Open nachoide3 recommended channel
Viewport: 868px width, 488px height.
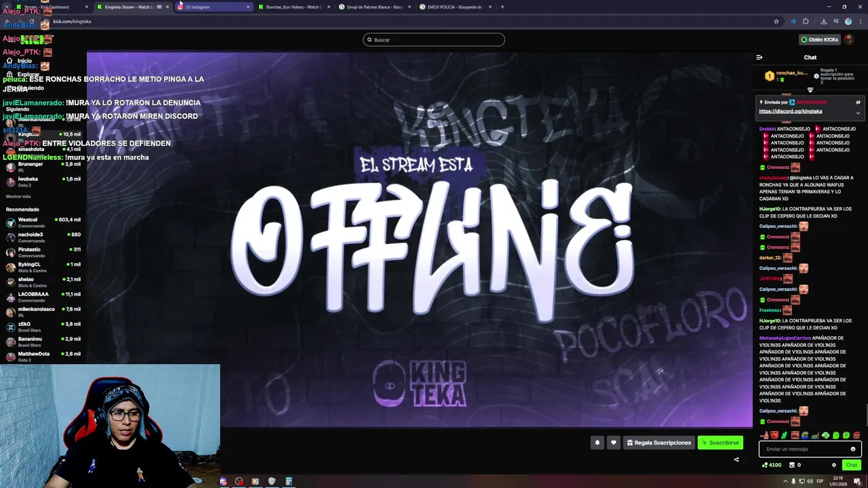pyautogui.click(x=43, y=237)
